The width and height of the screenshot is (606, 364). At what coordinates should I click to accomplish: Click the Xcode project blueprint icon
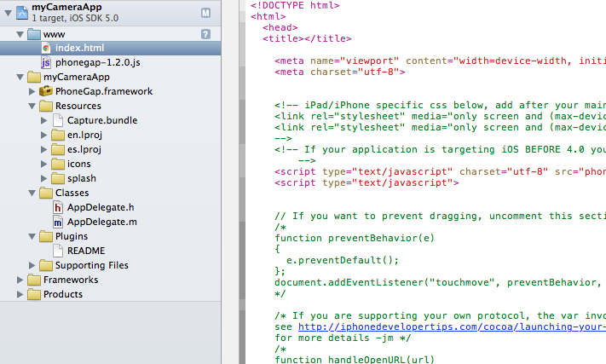click(22, 13)
